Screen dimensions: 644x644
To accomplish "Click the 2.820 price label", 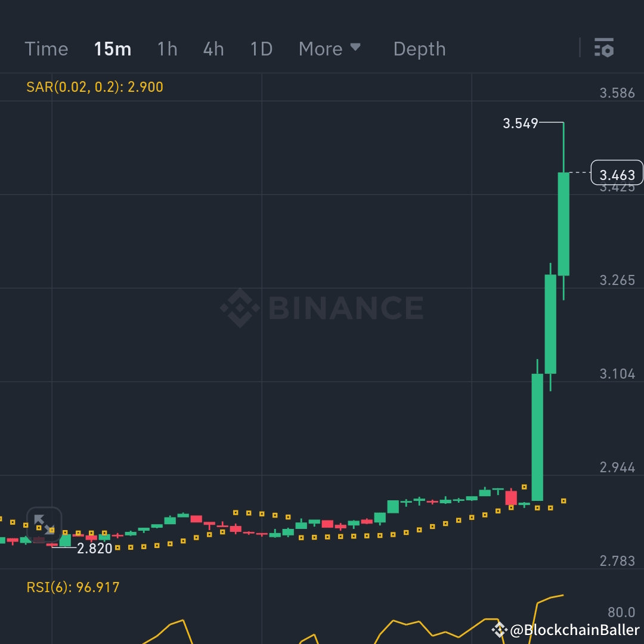I will [x=95, y=549].
